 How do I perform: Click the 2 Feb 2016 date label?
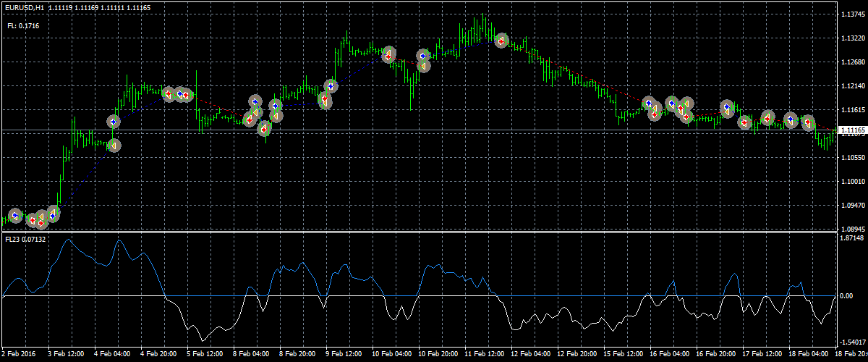pyautogui.click(x=20, y=355)
